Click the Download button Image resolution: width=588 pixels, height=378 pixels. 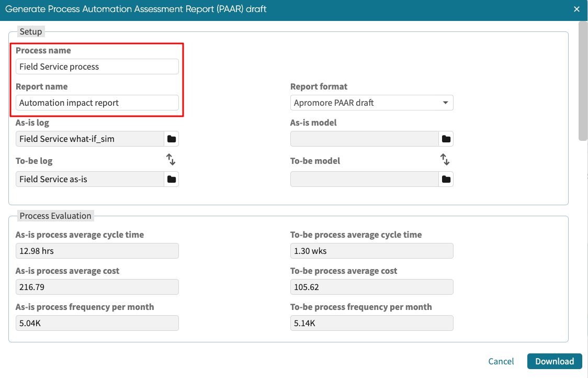[x=555, y=361]
